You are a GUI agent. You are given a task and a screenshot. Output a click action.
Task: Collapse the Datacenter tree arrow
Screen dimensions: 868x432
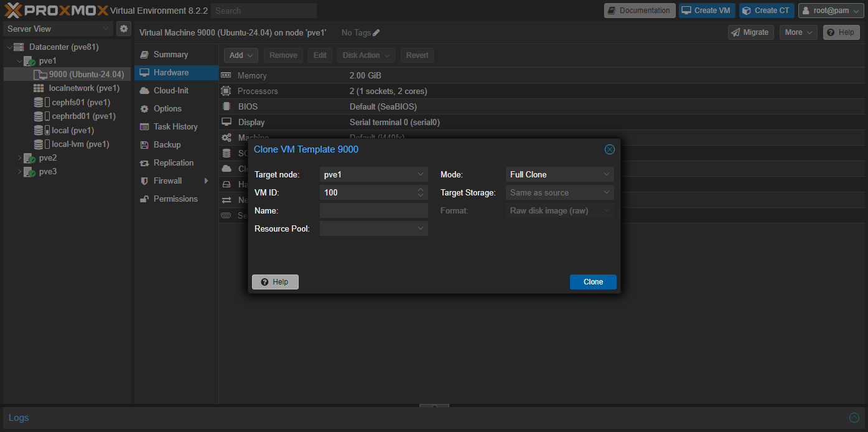(9, 47)
